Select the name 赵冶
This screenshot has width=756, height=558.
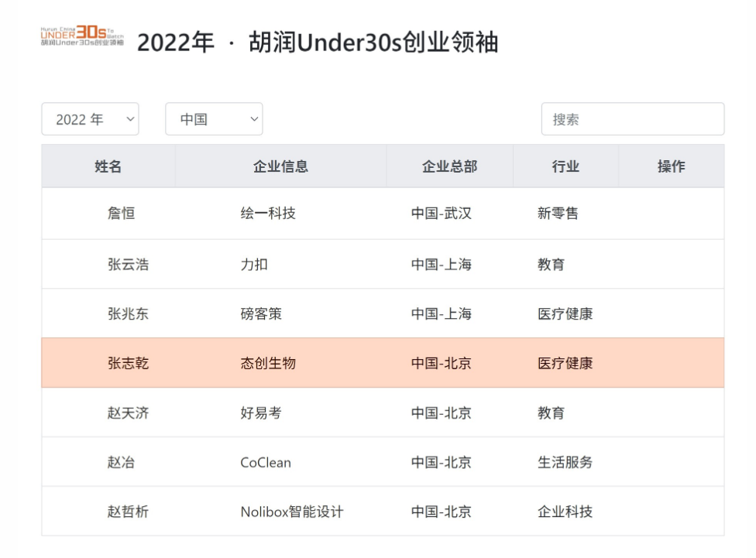click(121, 462)
